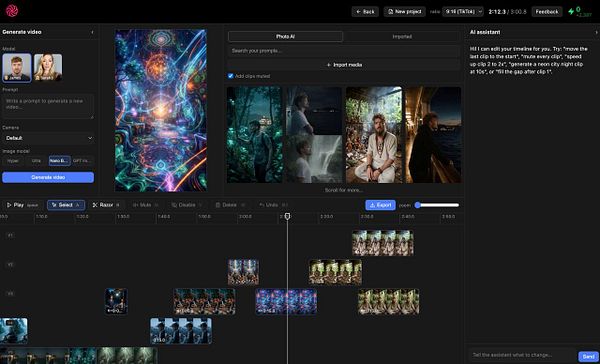This screenshot has height=364, width=600.
Task: Click the red swirl app logo
Action: [x=11, y=11]
